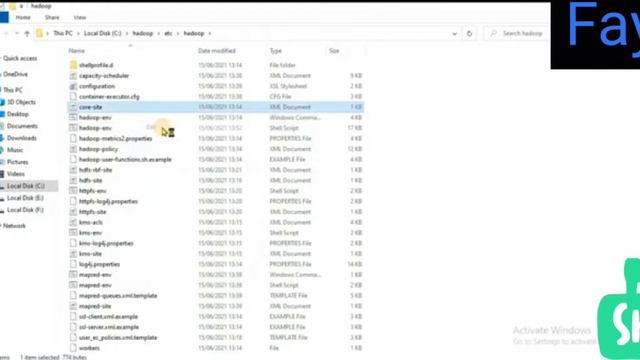
Task: Select OneDrive in navigation pane
Action: click(16, 74)
